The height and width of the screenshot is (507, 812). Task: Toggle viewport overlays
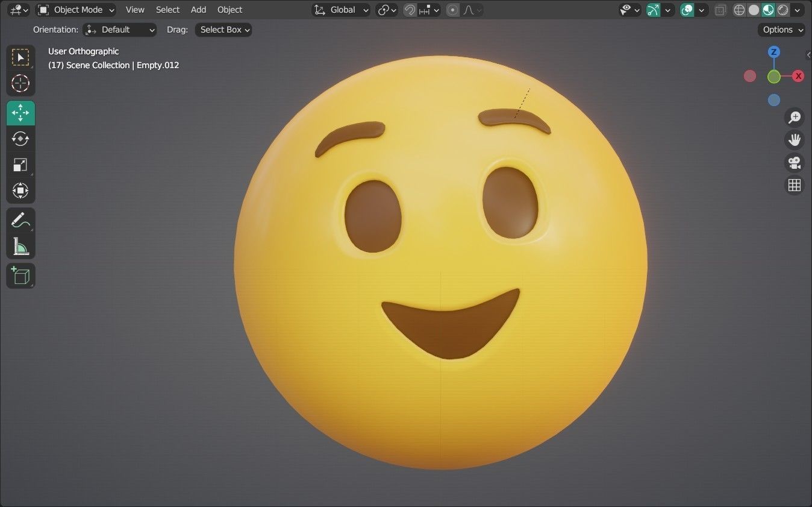687,10
